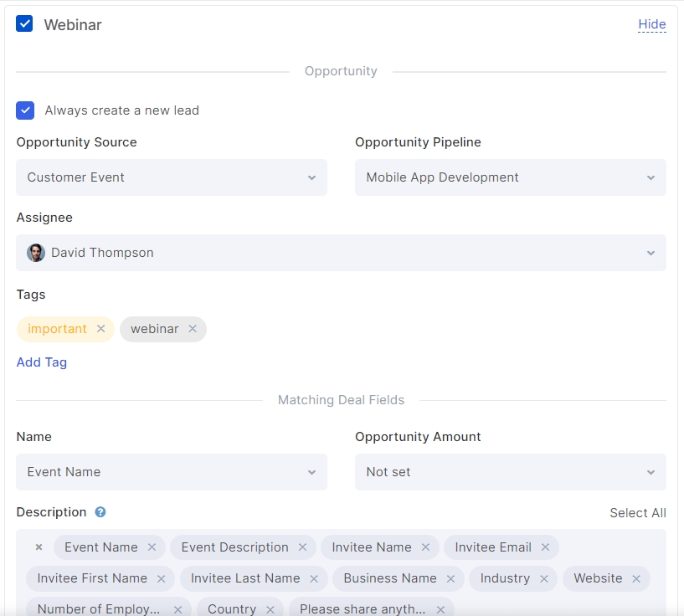Click the important tag label

pos(57,329)
